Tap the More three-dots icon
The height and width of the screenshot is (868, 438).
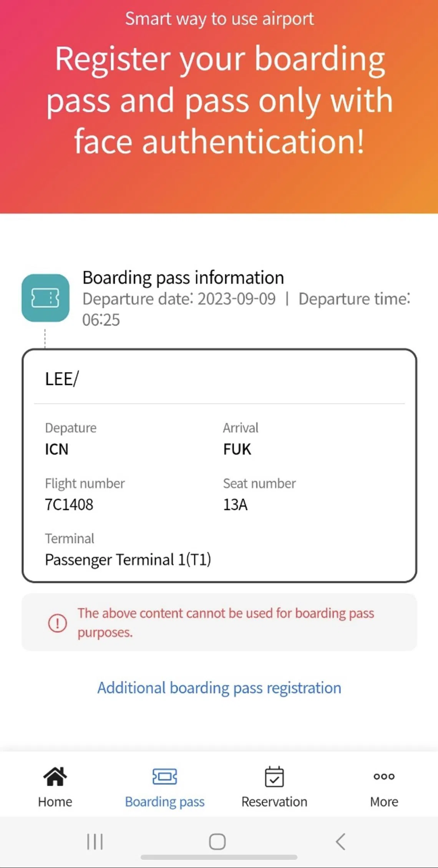point(384,776)
